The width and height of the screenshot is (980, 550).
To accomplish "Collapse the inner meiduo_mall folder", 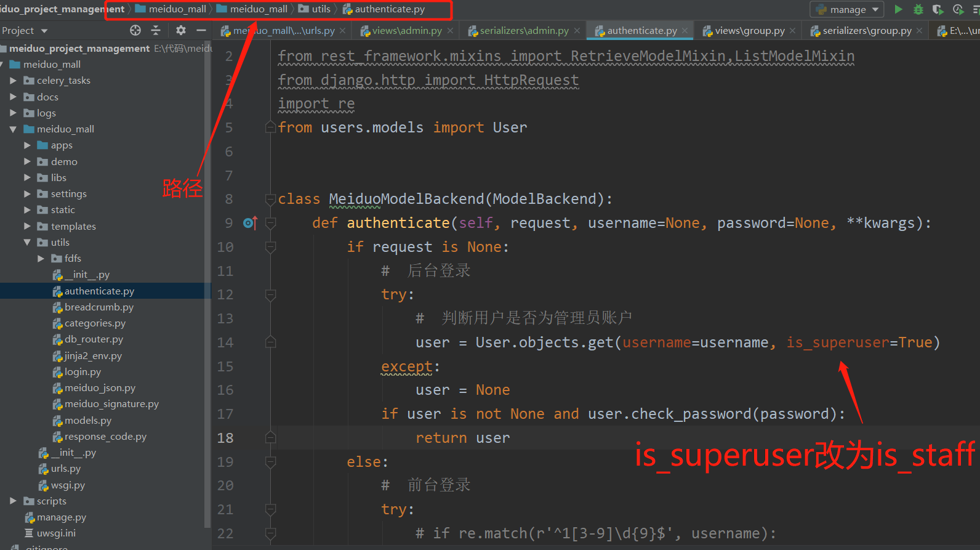I will [13, 129].
